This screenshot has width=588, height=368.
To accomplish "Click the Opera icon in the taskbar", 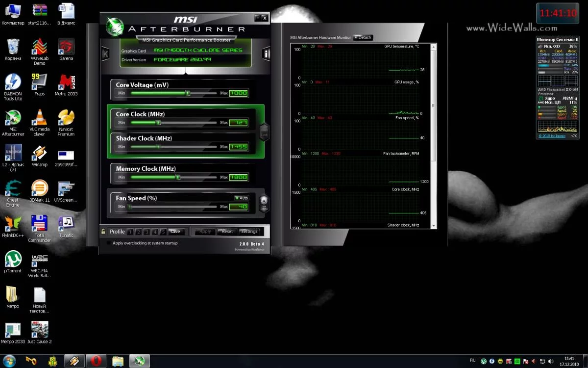I will click(96, 361).
